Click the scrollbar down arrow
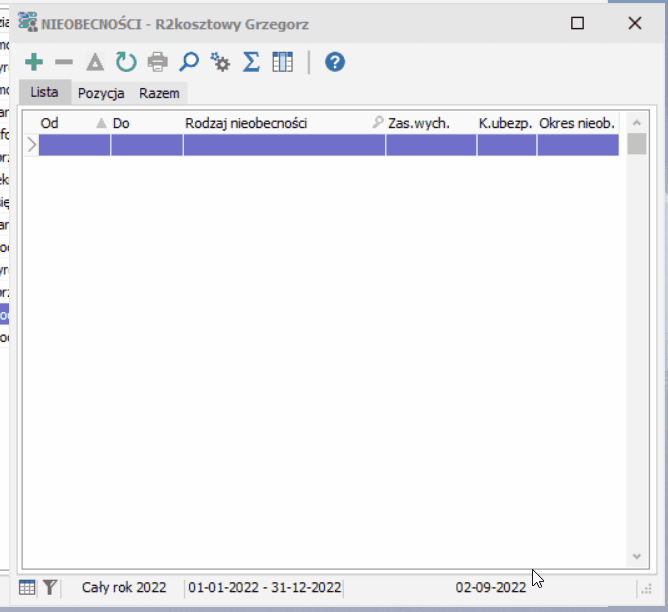The height and width of the screenshot is (612, 668). click(x=637, y=556)
